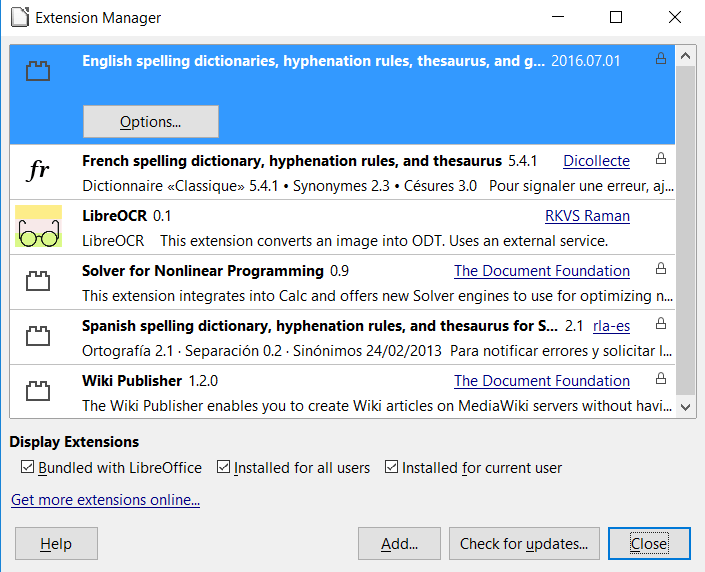Click Solver description about Calc integration
The image size is (705, 572).
[x=377, y=296]
